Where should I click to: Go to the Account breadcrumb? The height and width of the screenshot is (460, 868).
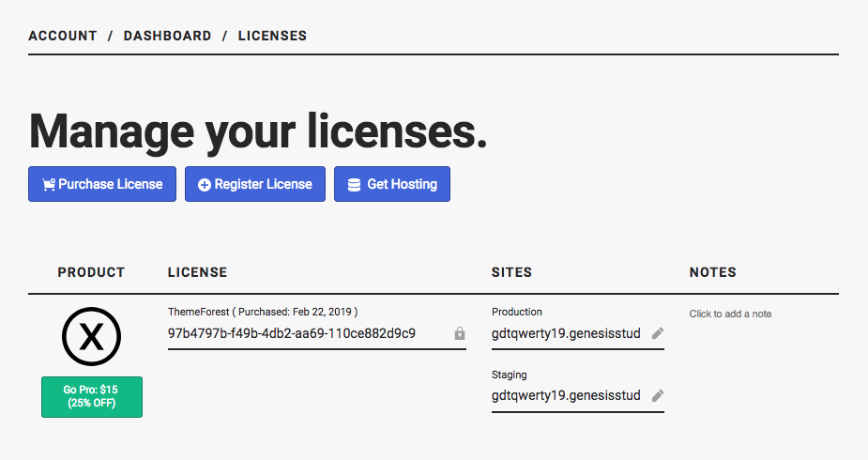[x=63, y=36]
